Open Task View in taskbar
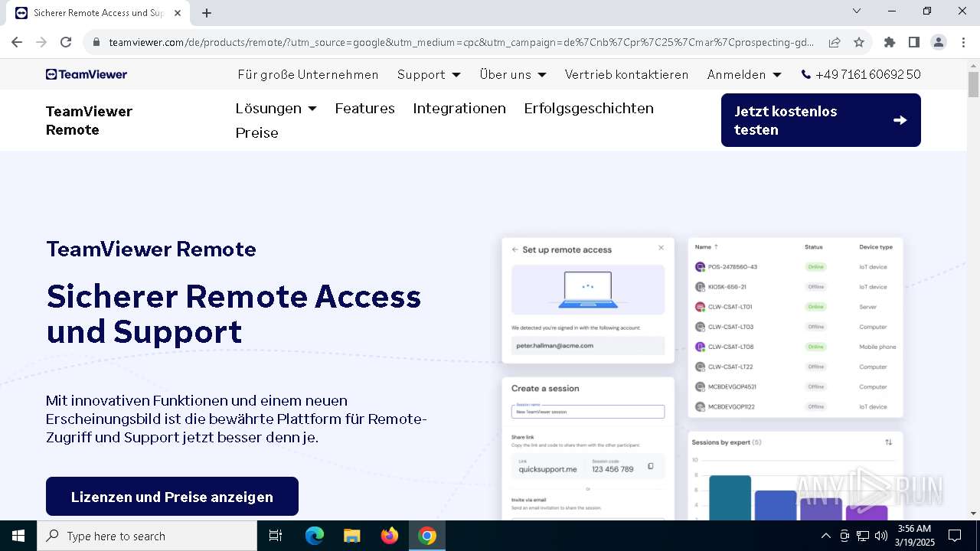Viewport: 980px width, 551px height. point(276,536)
